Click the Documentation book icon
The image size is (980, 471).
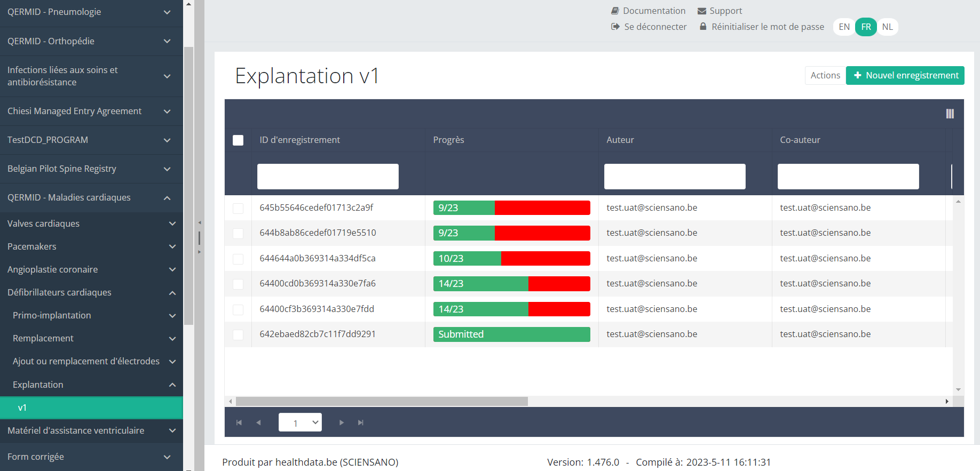pyautogui.click(x=615, y=11)
